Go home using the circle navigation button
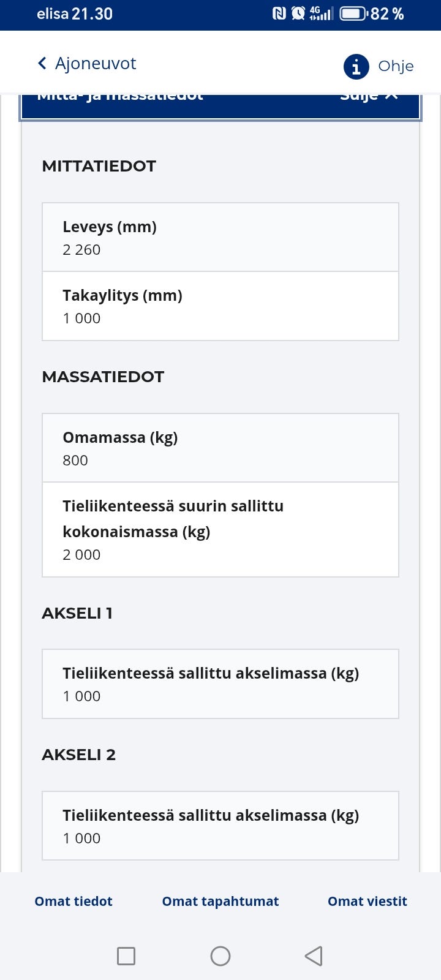Viewport: 441px width, 980px height. tap(221, 956)
